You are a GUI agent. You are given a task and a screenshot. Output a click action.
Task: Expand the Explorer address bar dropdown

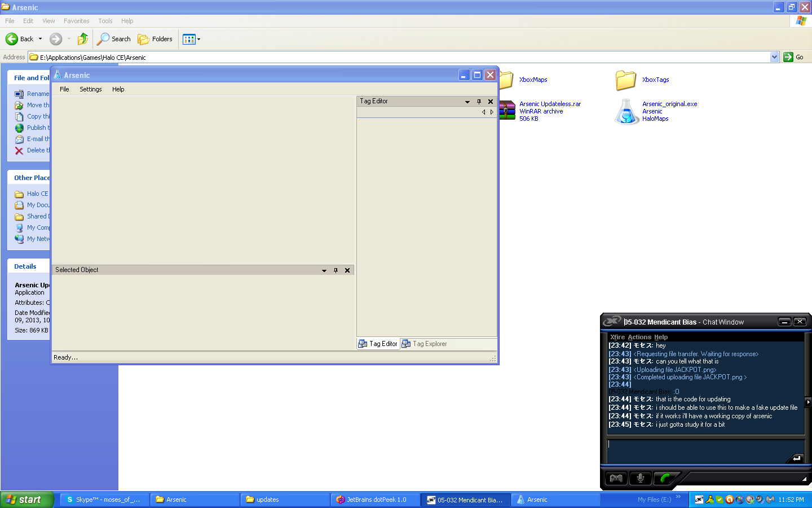[x=774, y=57]
